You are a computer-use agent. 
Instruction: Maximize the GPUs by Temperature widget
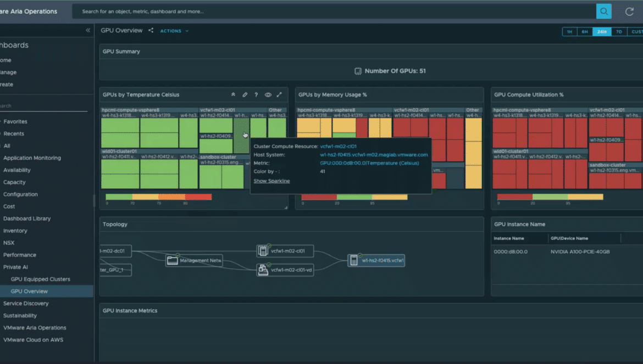pyautogui.click(x=279, y=94)
